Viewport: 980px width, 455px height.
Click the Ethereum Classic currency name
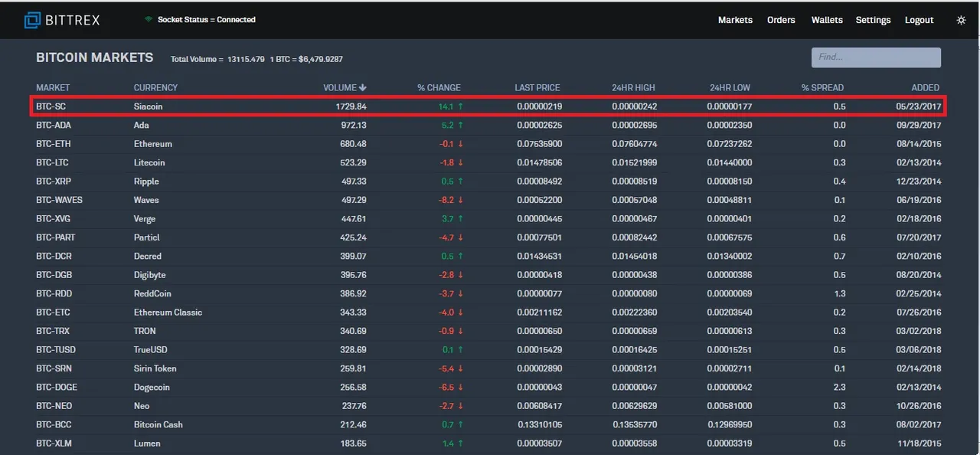(x=168, y=313)
